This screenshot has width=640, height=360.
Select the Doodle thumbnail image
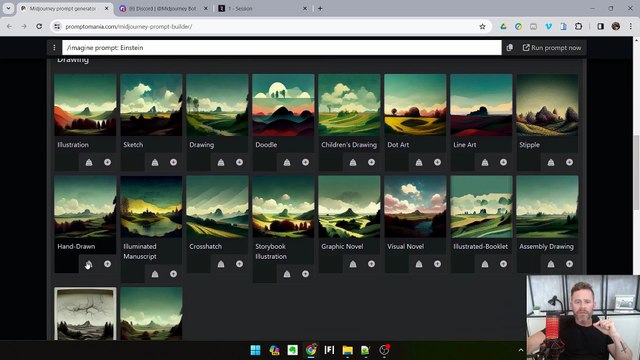pyautogui.click(x=283, y=104)
